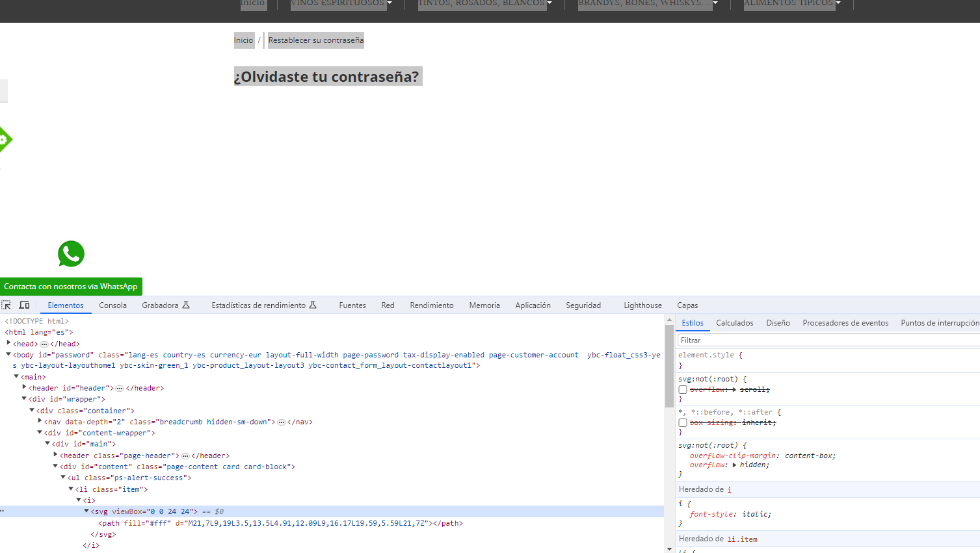Open Procesadores de eventos subtab

[845, 322]
